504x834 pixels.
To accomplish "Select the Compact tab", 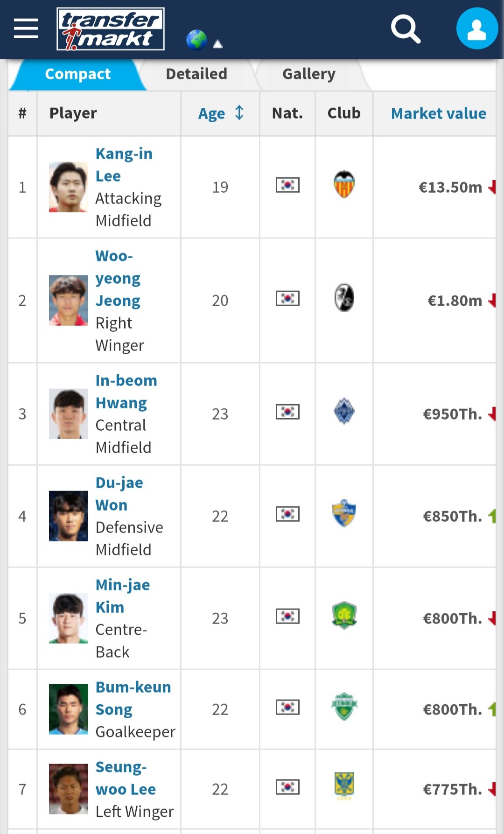I will (x=78, y=74).
